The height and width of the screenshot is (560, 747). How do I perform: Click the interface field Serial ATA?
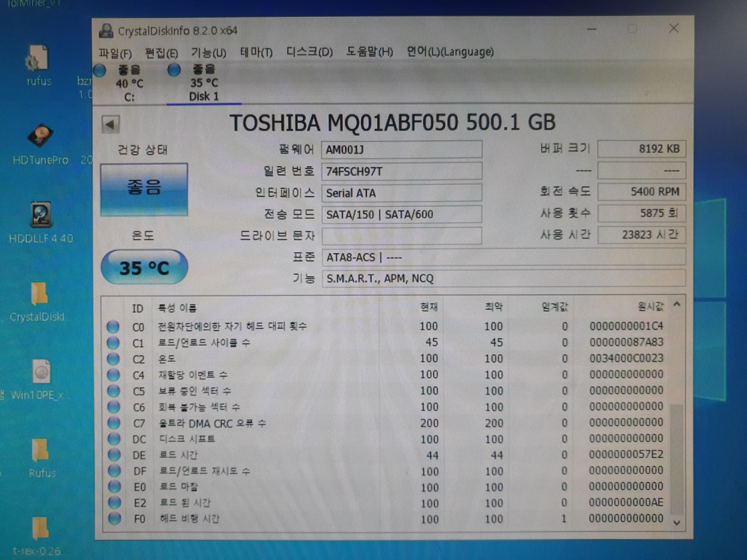(x=402, y=193)
